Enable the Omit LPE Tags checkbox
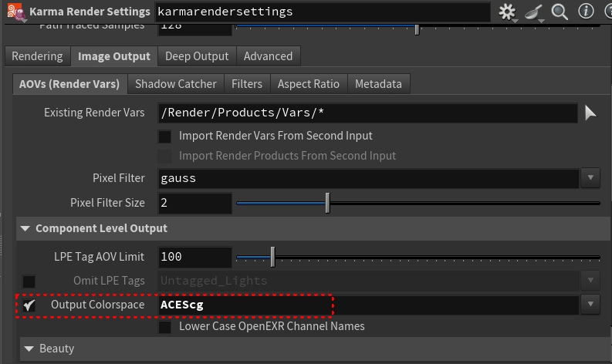Viewport: 612px width, 364px height. (29, 281)
